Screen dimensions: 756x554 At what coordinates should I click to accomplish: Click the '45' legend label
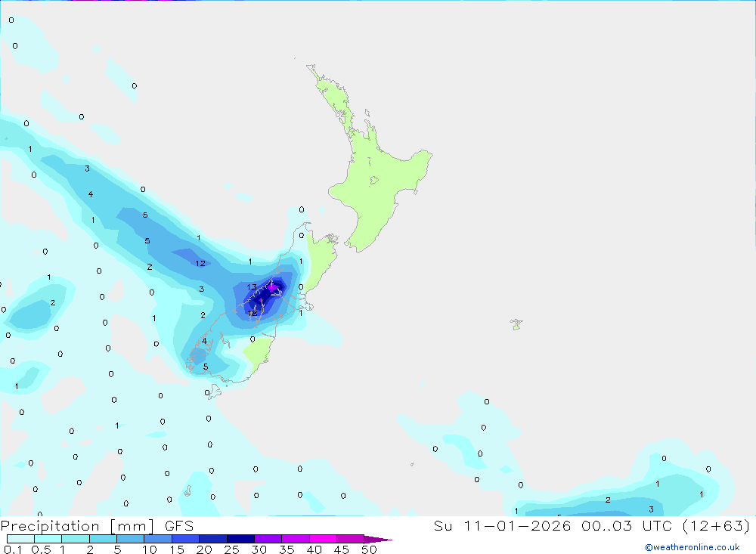[x=342, y=549]
